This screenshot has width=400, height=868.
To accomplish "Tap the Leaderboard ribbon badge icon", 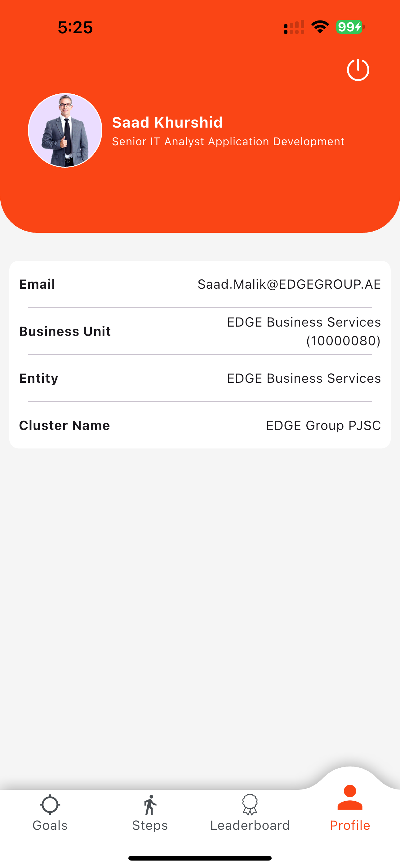I will tap(250, 805).
